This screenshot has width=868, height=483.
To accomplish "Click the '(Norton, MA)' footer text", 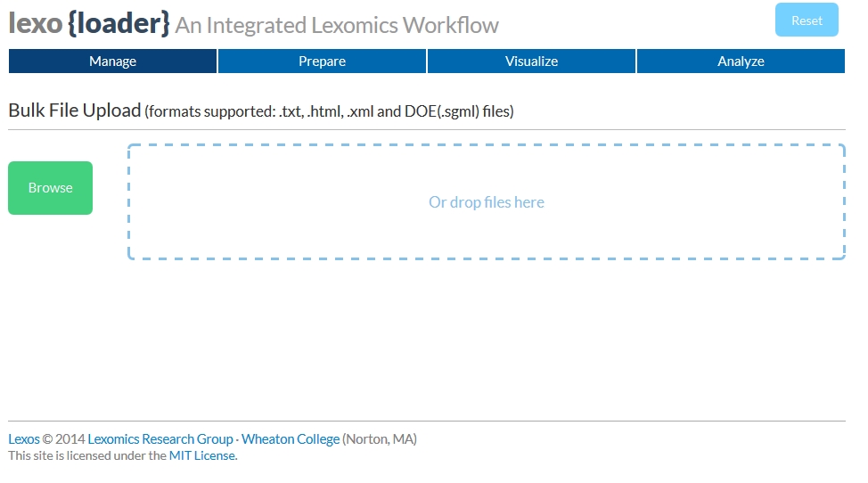I will click(380, 439).
